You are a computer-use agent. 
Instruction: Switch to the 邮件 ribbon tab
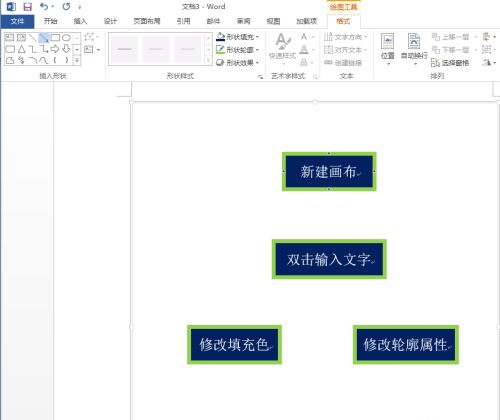tap(213, 21)
